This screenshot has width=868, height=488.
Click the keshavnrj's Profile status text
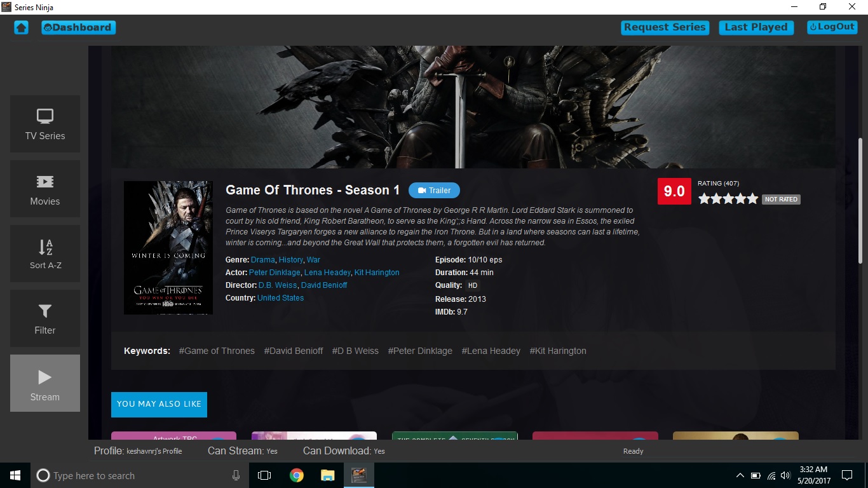point(154,451)
